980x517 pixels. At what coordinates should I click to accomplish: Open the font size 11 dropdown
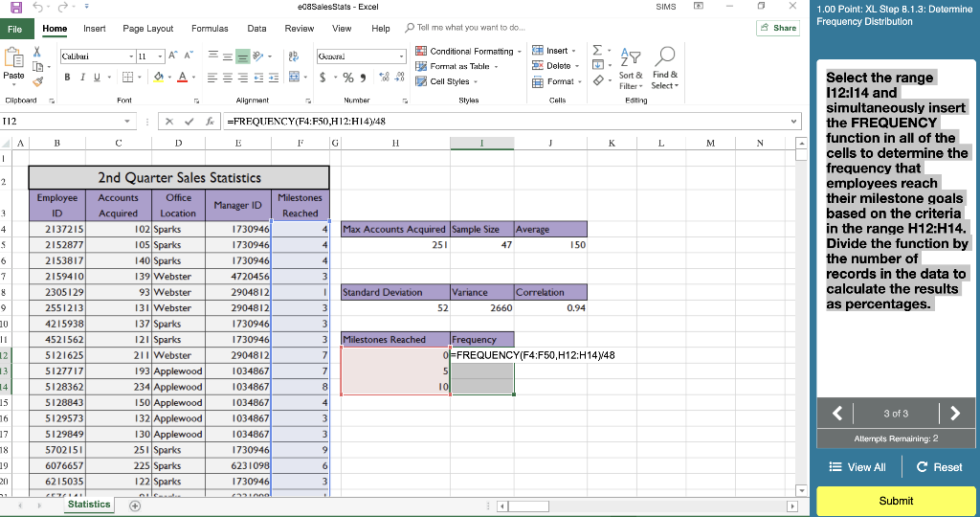click(161, 56)
